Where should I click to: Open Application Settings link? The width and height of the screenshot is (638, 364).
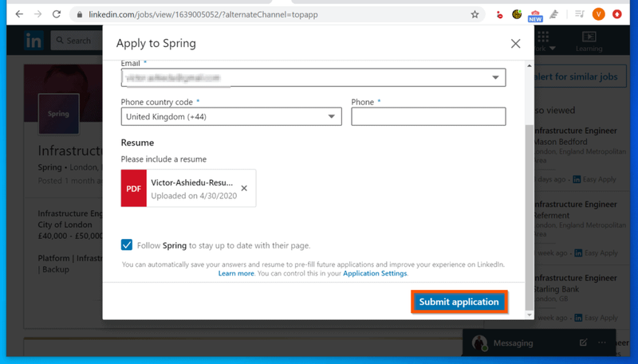tap(375, 273)
